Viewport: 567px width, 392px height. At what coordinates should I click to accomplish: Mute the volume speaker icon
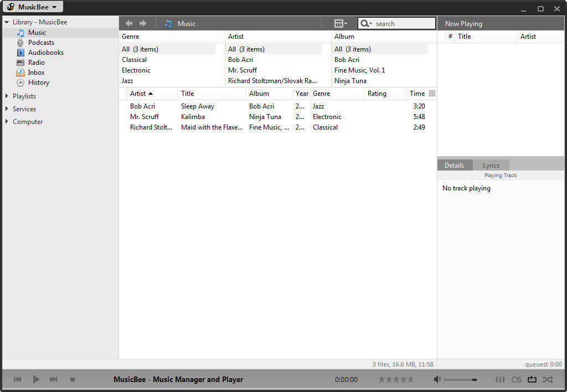(x=437, y=379)
